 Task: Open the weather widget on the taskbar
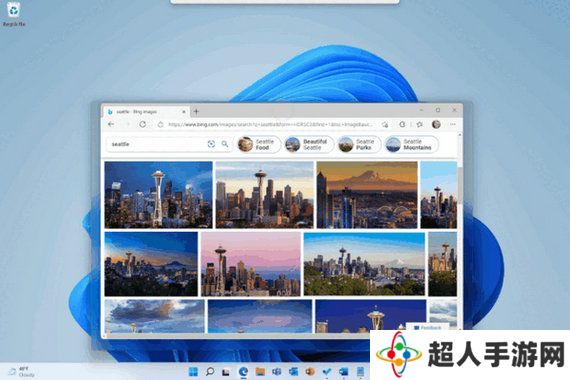[x=22, y=372]
